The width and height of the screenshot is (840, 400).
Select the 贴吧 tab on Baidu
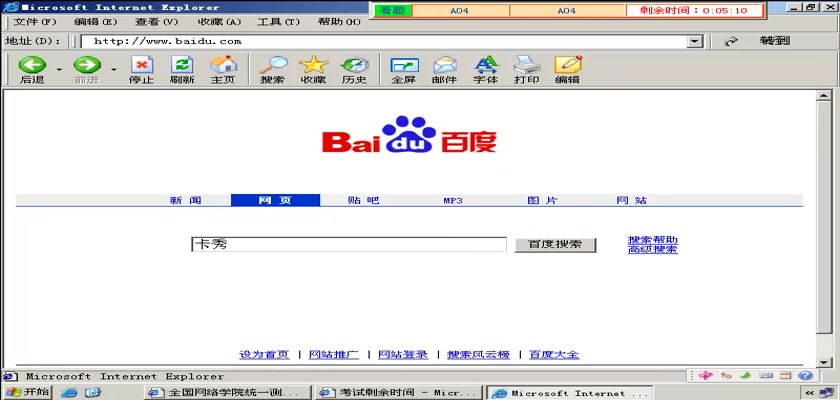(364, 200)
